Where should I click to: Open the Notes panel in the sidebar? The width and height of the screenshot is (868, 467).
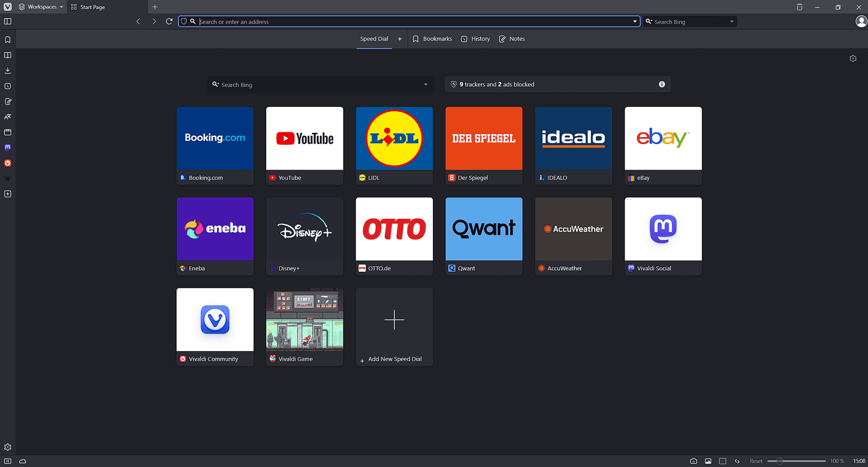(7, 101)
